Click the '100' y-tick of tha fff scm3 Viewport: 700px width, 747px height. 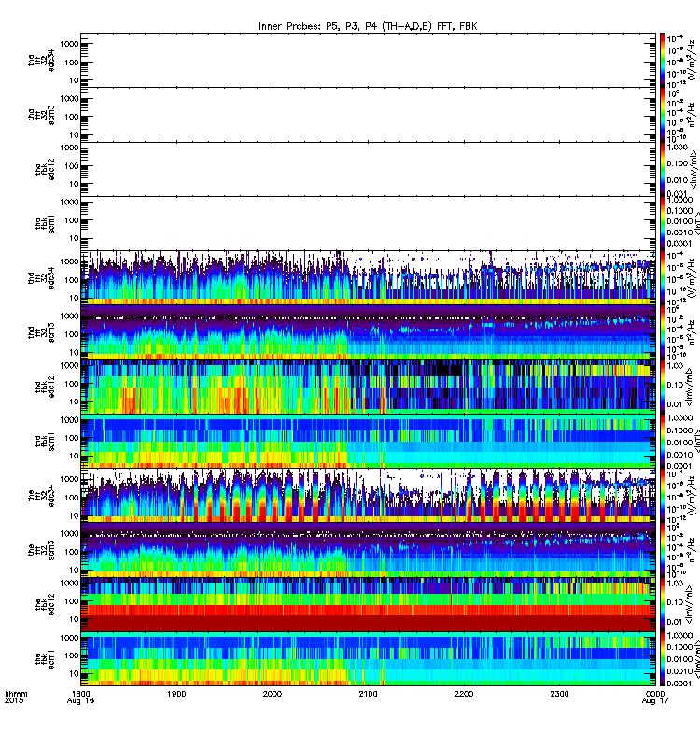coord(72,117)
